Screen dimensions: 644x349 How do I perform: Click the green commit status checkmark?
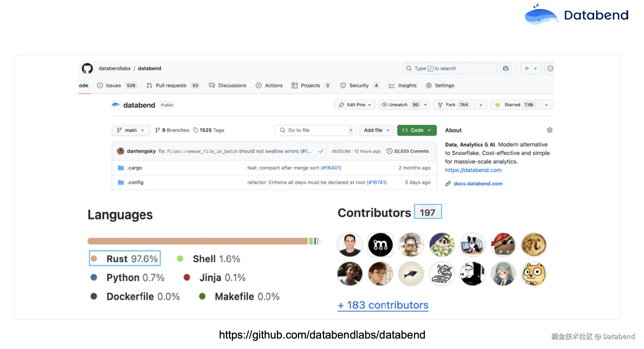[321, 151]
